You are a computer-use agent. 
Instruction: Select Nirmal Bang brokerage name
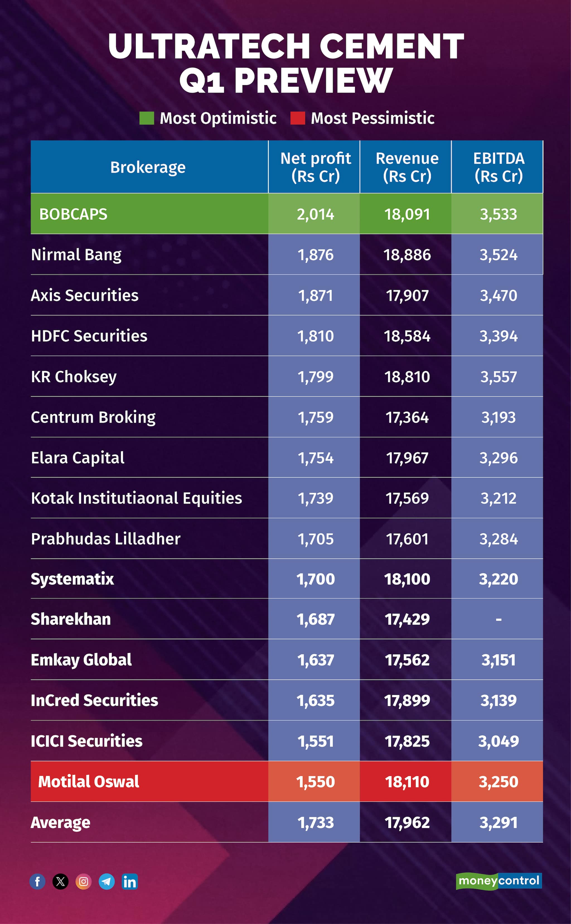(76, 255)
